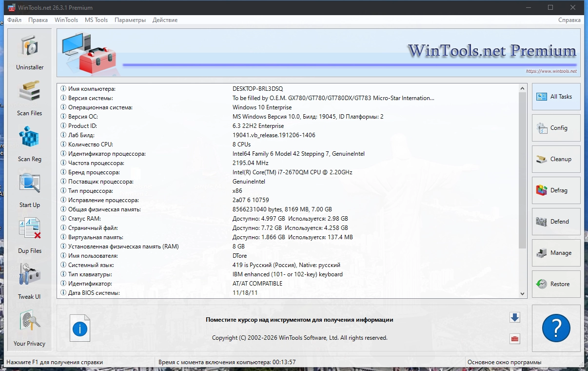Select the 2a07 6 10759 value
The width and height of the screenshot is (588, 371).
coord(251,200)
